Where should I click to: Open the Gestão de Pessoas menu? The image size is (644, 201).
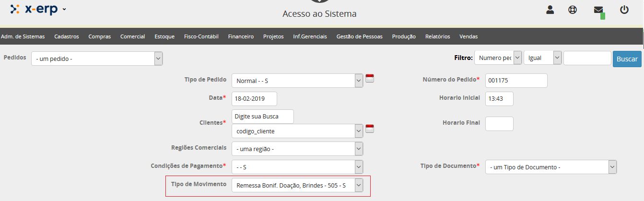click(x=360, y=36)
